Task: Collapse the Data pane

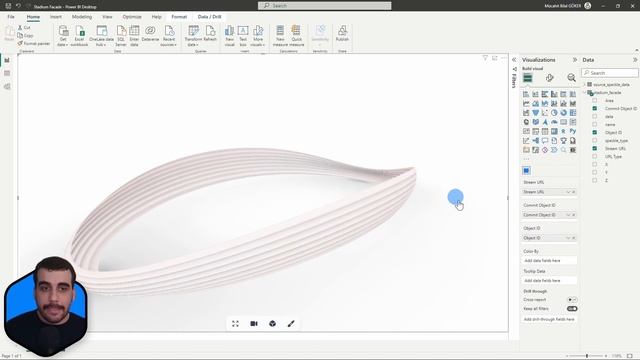Action: point(635,60)
